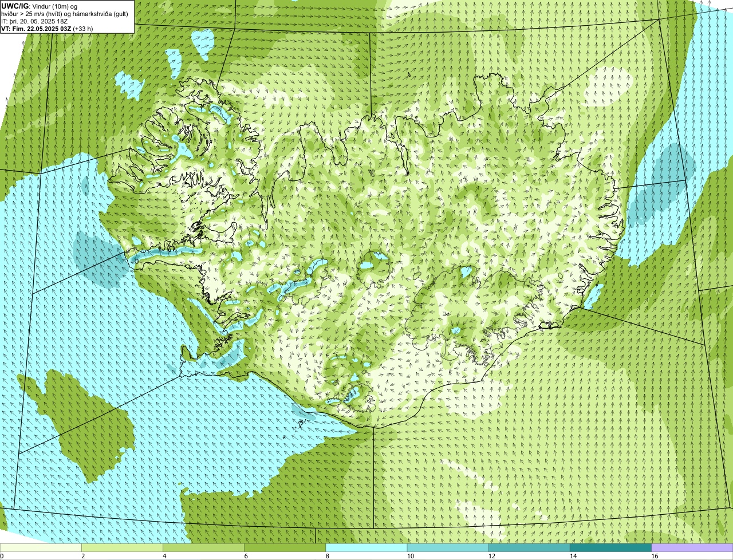Click the 14–16 m/s deep teal legend swatch
This screenshot has width=733, height=560.
(610, 548)
